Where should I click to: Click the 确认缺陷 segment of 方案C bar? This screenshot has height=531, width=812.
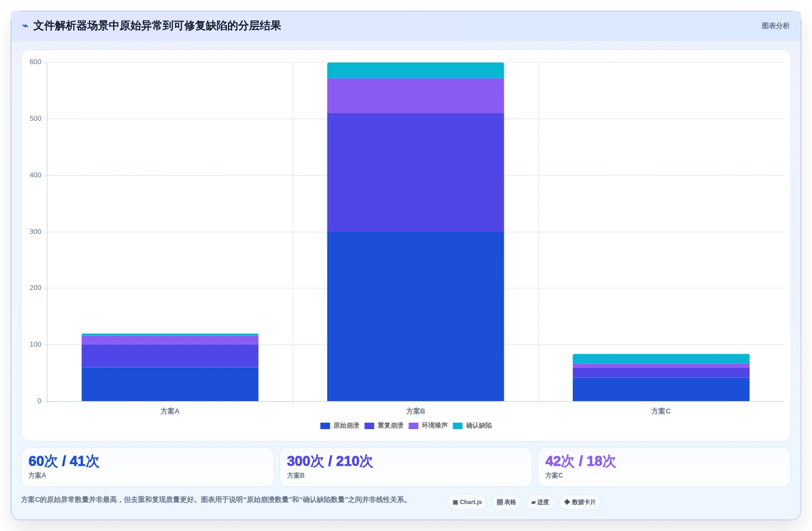click(x=661, y=359)
